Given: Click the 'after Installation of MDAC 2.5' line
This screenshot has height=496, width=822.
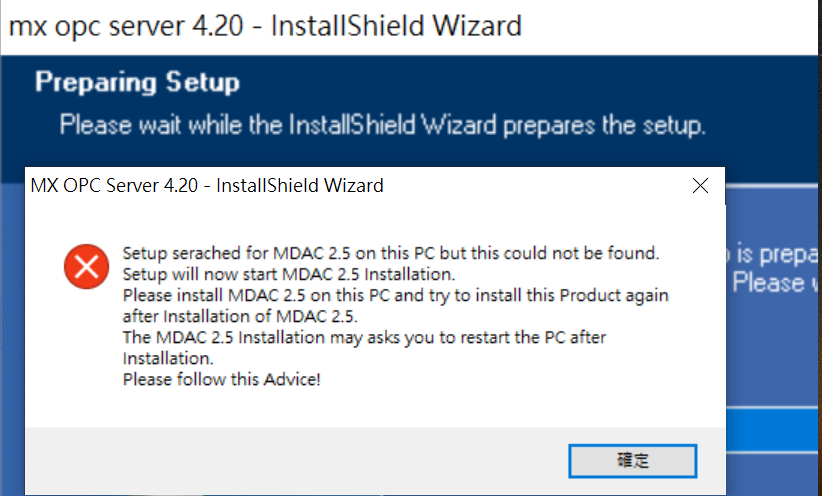Looking at the screenshot, I should point(239,316).
